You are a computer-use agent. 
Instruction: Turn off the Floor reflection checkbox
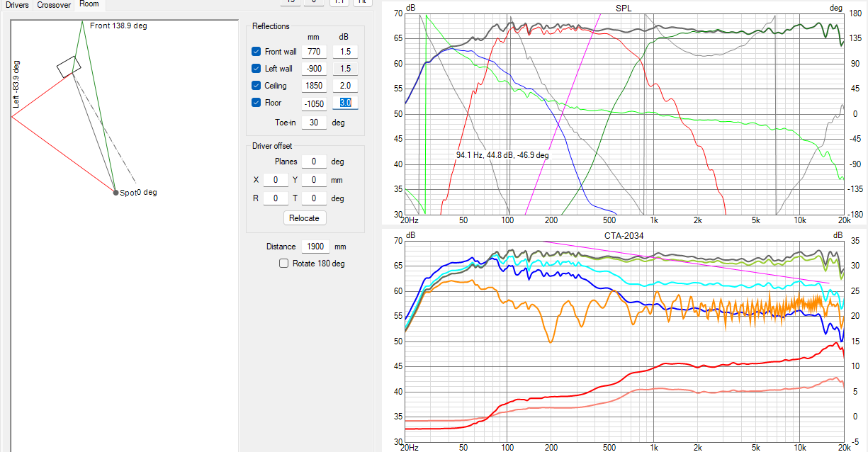(257, 103)
